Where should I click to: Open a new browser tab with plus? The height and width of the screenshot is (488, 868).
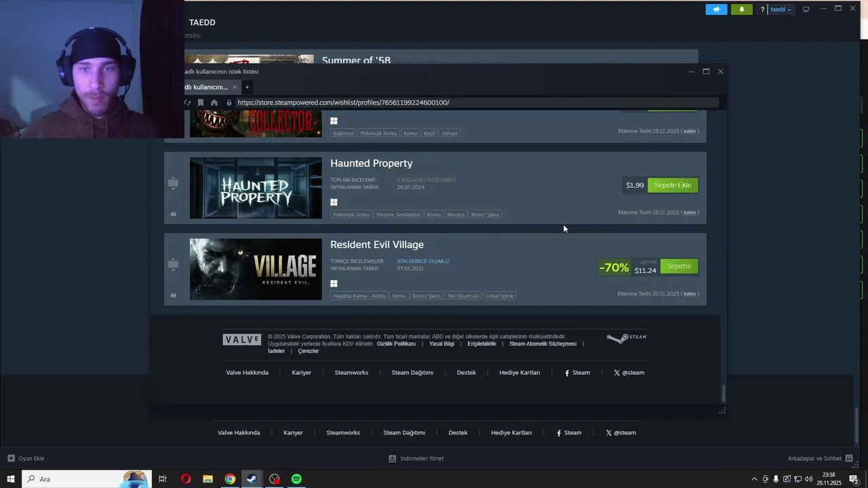pos(247,87)
